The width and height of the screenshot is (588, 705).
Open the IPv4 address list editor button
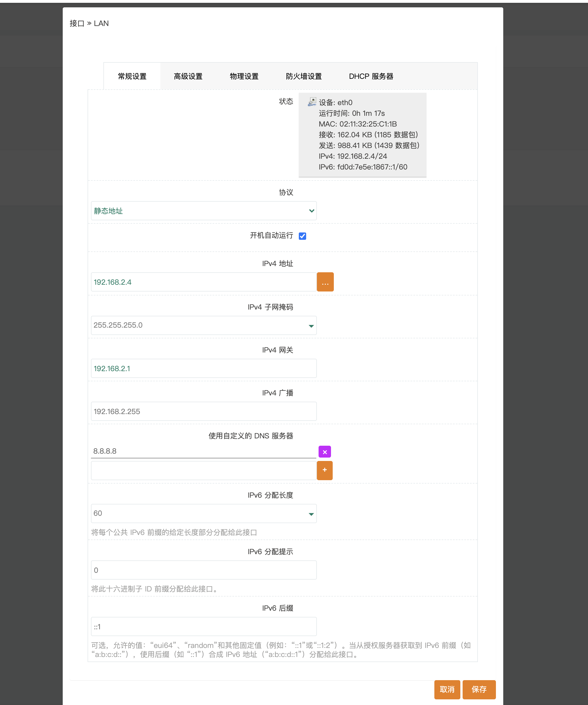pyautogui.click(x=325, y=282)
